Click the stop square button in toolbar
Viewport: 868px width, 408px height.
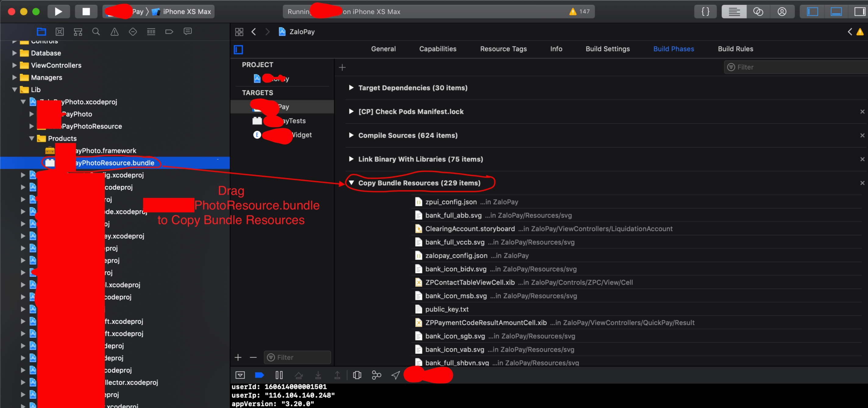(86, 10)
